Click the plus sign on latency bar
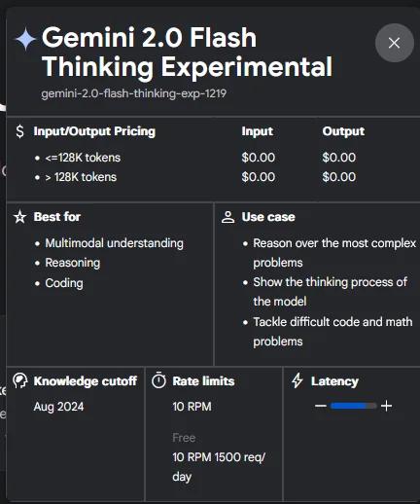420x504 pixels. (386, 406)
